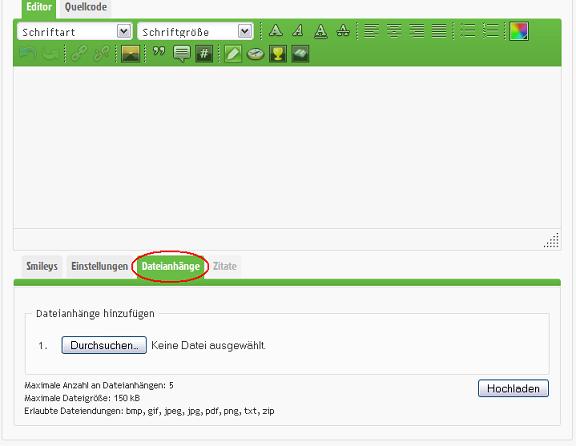
Task: Justify the text alignment
Action: point(439,31)
